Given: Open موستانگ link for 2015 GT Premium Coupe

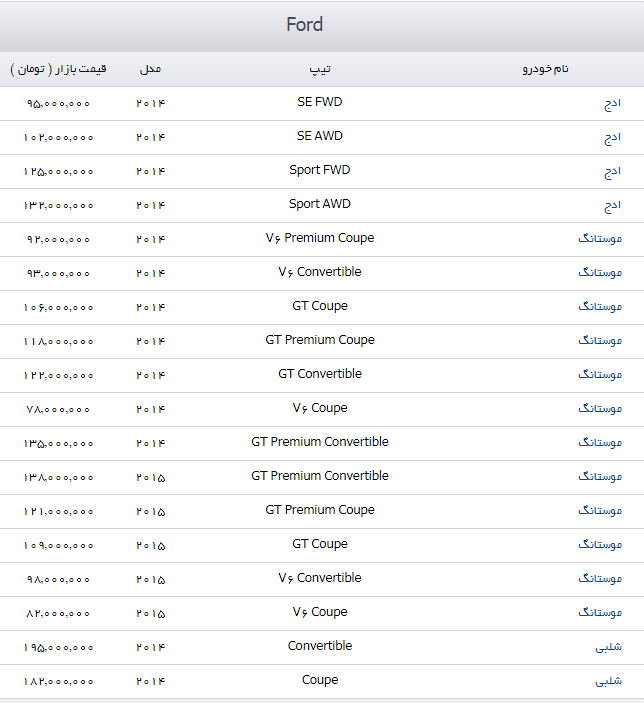Looking at the screenshot, I should (600, 510).
